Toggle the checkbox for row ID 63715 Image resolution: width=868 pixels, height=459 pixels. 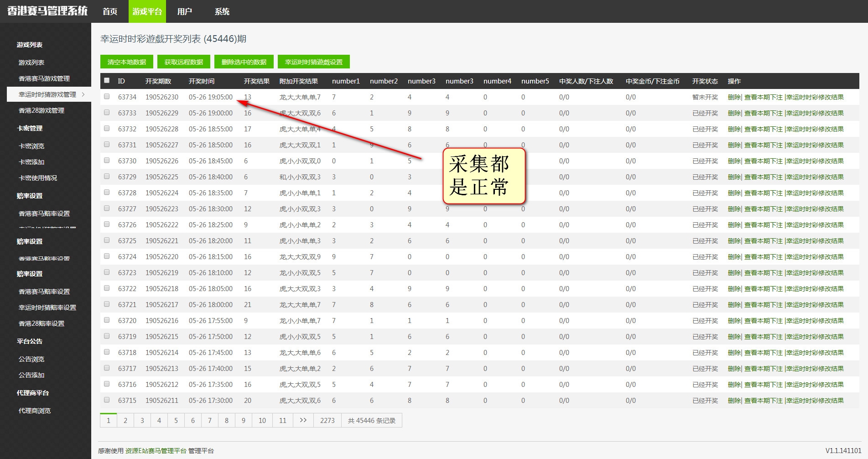tap(107, 400)
